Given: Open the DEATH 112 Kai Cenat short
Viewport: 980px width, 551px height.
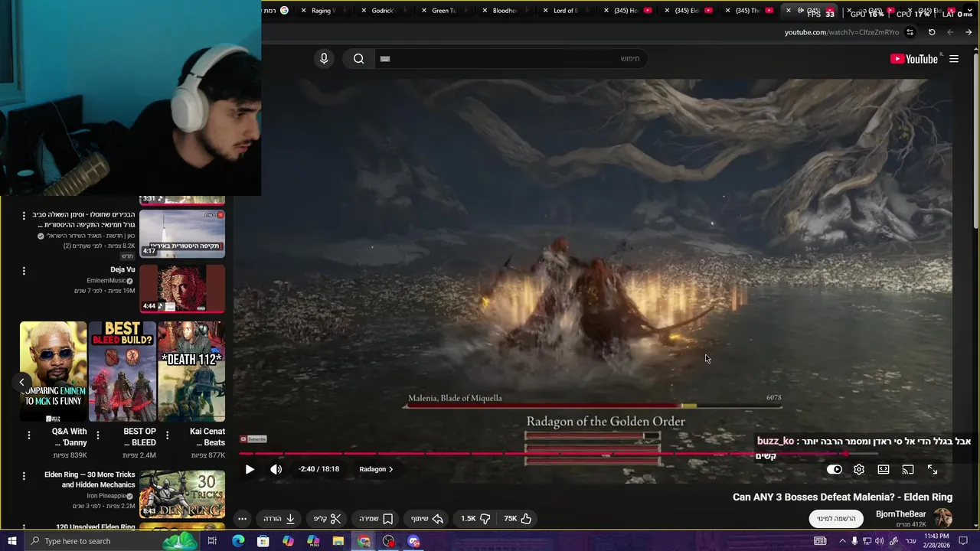Looking at the screenshot, I should coord(191,371).
